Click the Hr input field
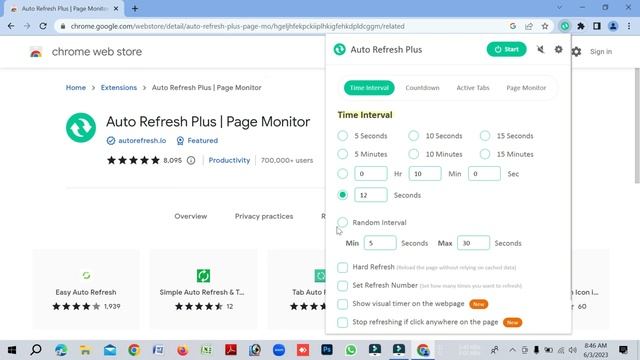The height and width of the screenshot is (360, 640). 371,173
